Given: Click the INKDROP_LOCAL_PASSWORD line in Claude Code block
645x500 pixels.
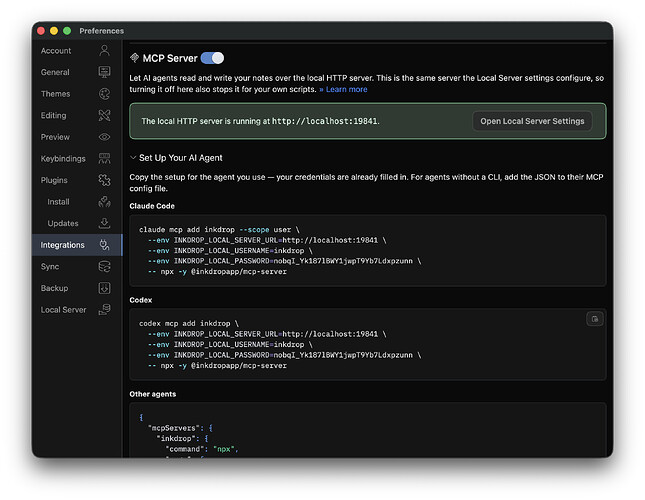Looking at the screenshot, I should point(285,261).
